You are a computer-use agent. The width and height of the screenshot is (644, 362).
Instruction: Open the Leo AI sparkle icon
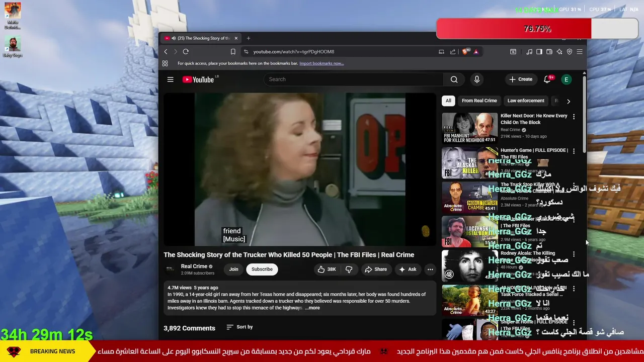[x=559, y=51]
